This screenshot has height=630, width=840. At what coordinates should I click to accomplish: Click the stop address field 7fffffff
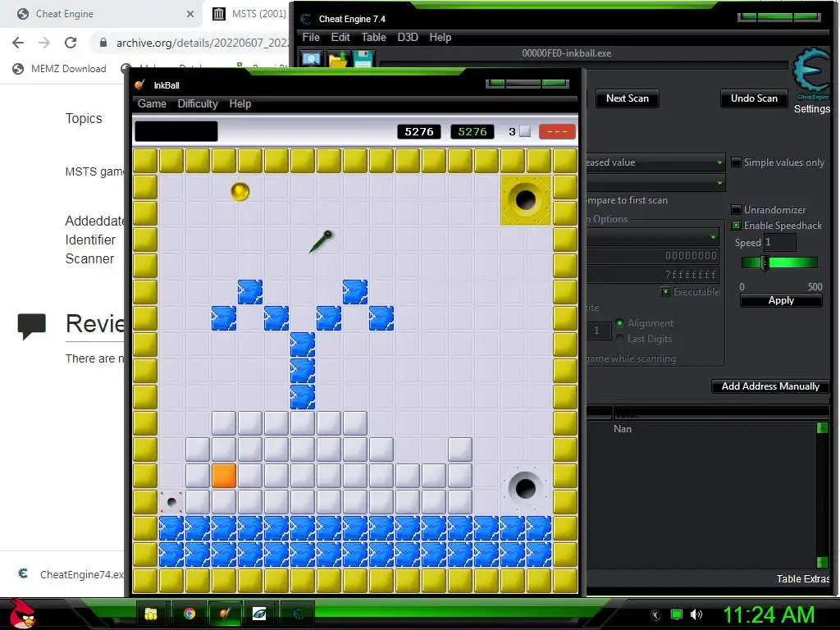[652, 274]
